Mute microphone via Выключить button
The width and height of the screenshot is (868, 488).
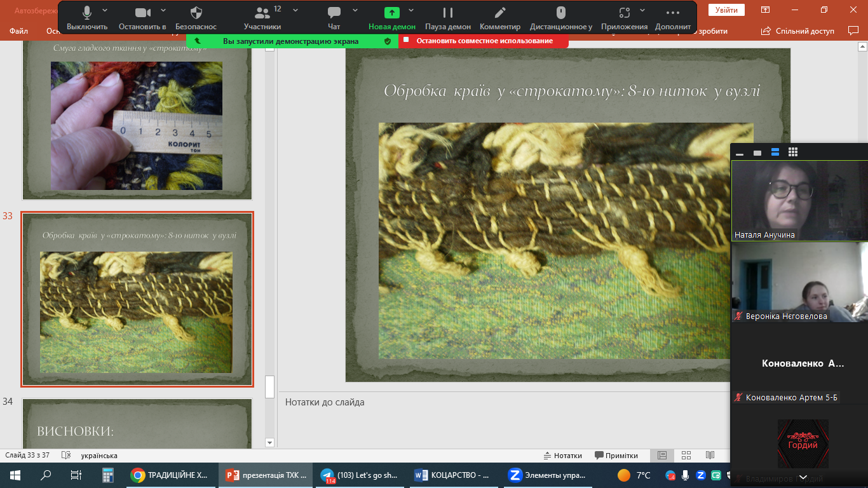[x=87, y=18]
